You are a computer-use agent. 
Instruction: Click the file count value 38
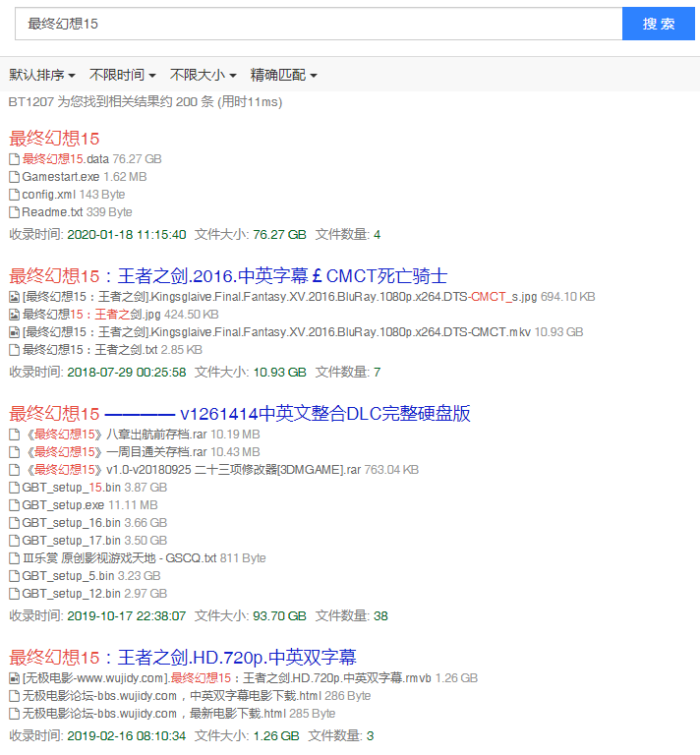click(380, 615)
